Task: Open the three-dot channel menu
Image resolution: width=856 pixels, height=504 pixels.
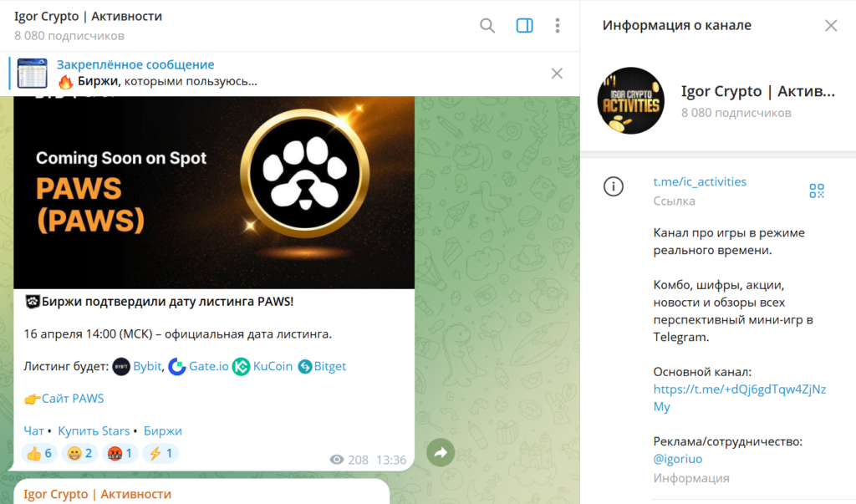Action: tap(558, 26)
